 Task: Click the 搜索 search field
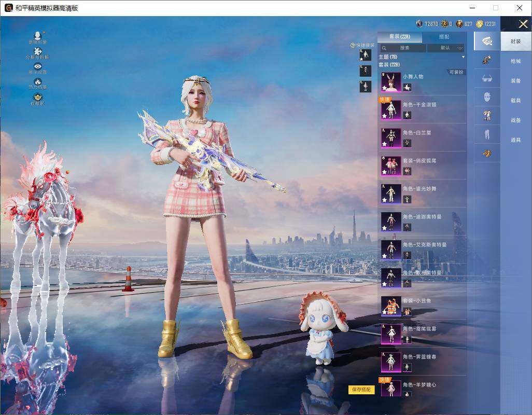coord(403,48)
